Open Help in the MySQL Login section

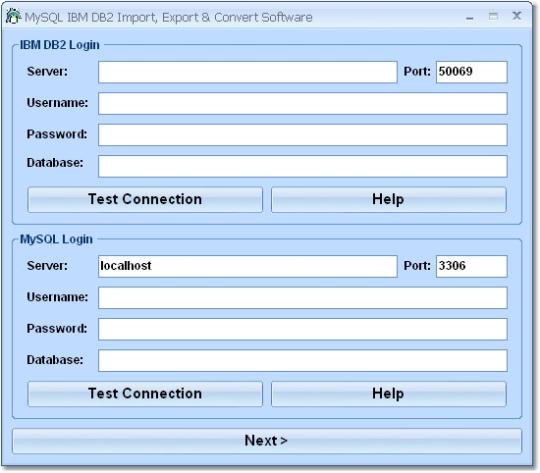pos(388,394)
